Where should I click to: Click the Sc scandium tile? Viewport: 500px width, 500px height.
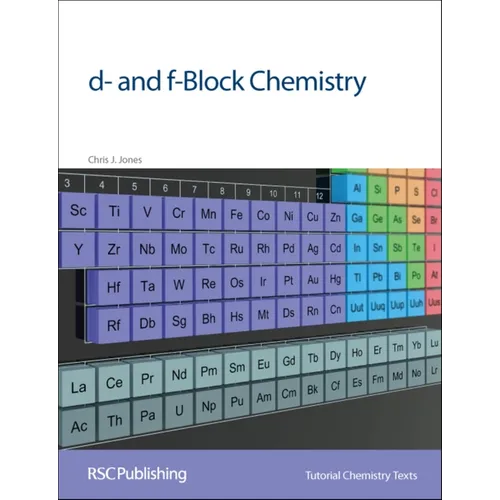click(78, 211)
